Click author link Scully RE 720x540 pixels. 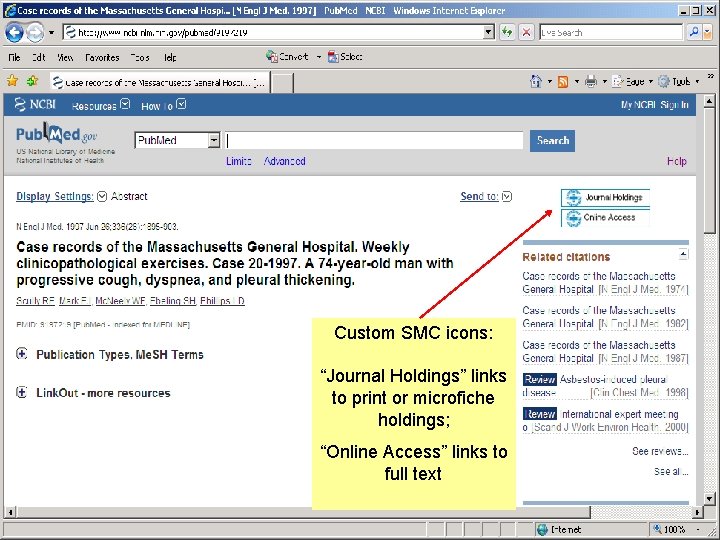pos(35,301)
